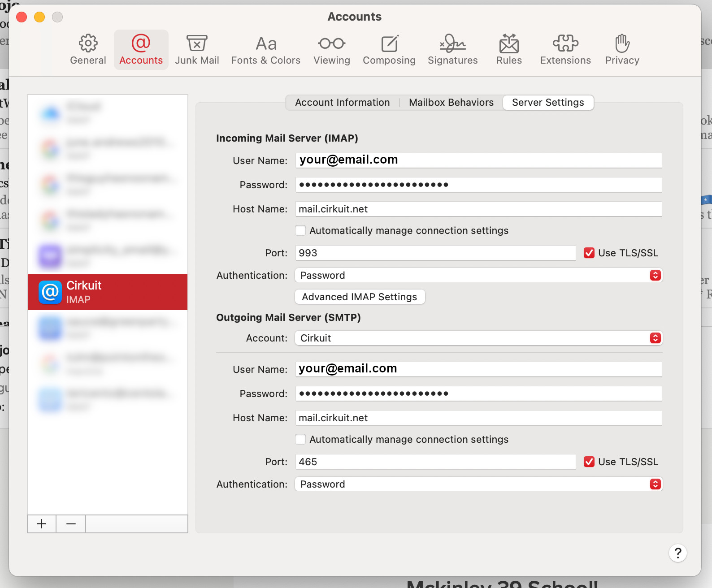Screen dimensions: 712x588
Task: Open the Composing preferences pane
Action: 389,49
